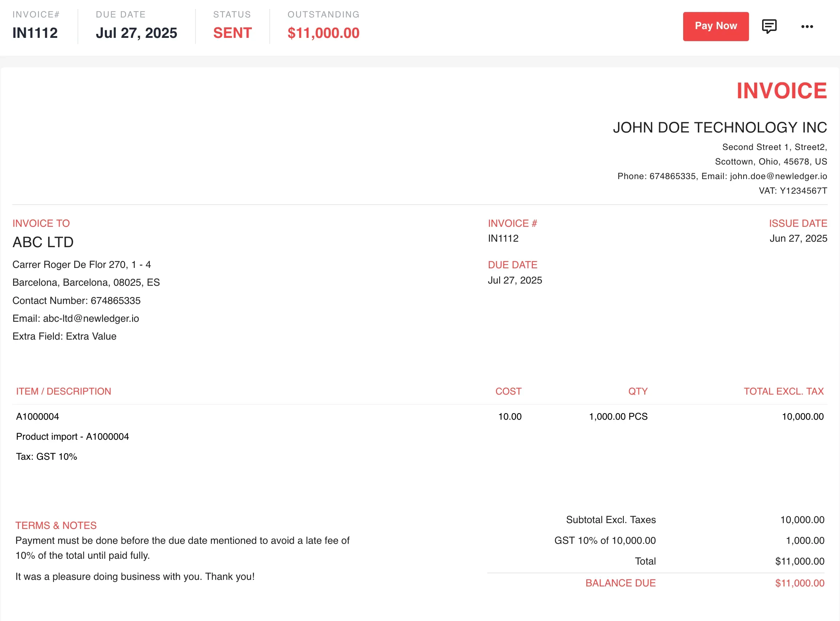Click the Extra Field: Extra Value line
Viewport: 840px width, 621px height.
64,336
